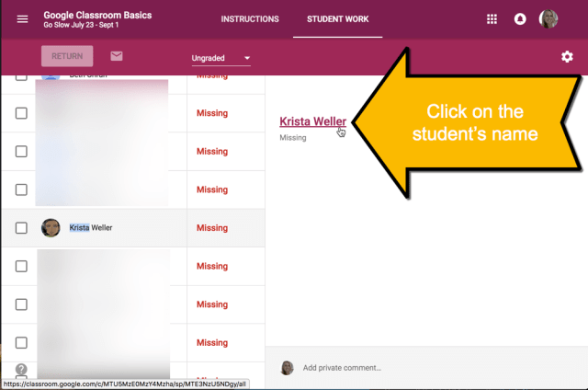The height and width of the screenshot is (390, 588).
Task: Switch to the Student Work tab
Action: 337,18
